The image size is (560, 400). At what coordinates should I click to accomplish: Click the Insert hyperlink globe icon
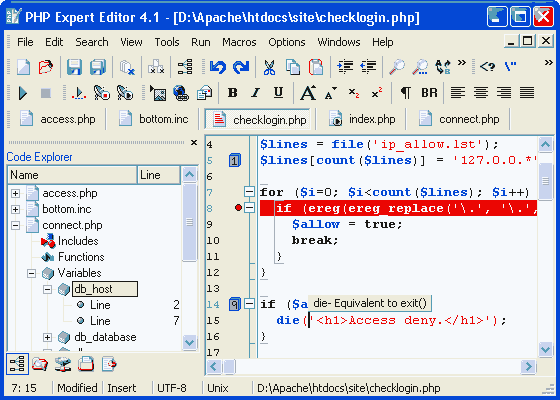pos(181,93)
